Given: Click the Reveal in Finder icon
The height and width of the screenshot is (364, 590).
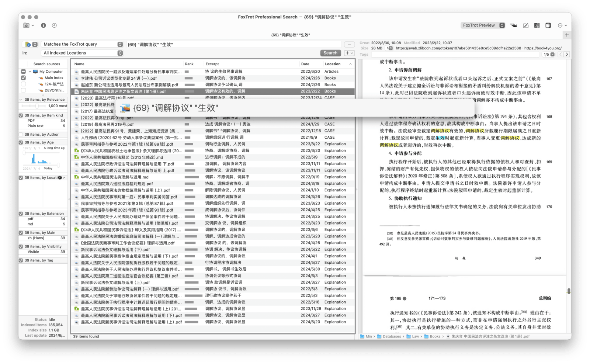Looking at the screenshot, I should tap(537, 25).
